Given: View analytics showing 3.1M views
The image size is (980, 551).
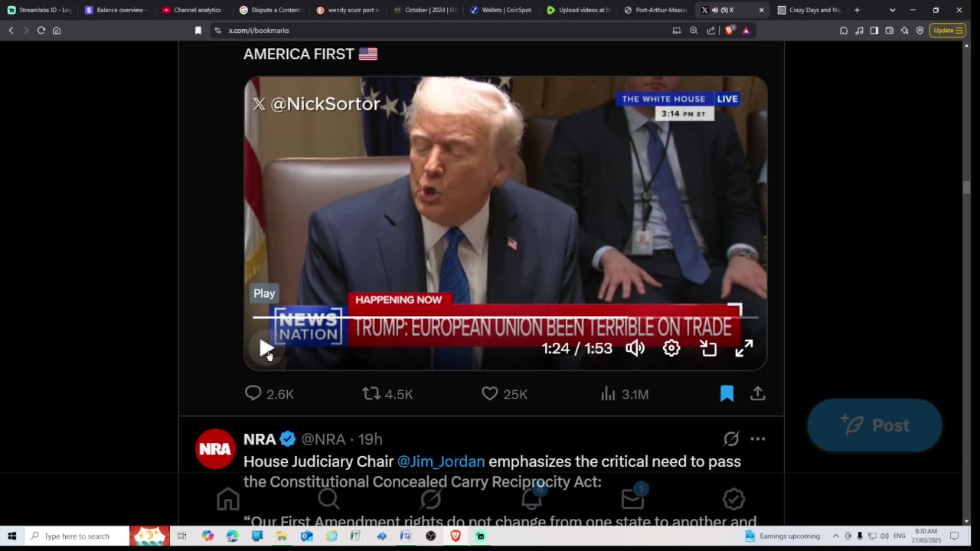Looking at the screenshot, I should 625,393.
